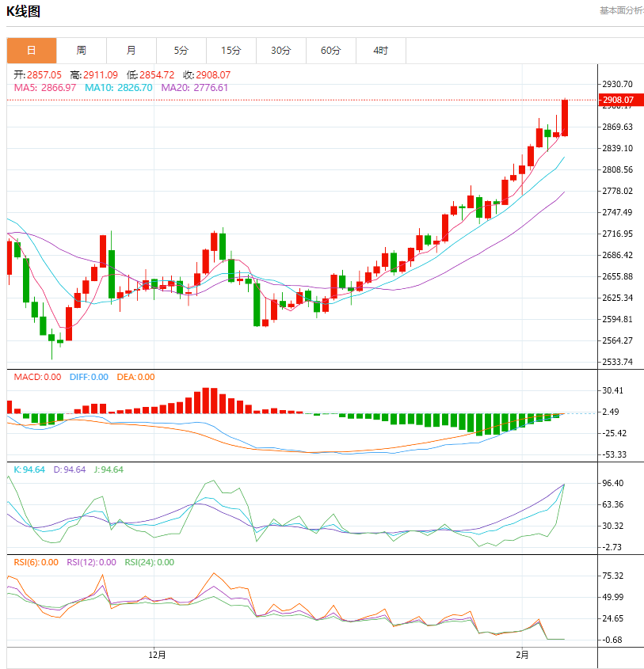Click the 2625.34 price axis label
Screen dimensions: 644x669
(x=617, y=298)
